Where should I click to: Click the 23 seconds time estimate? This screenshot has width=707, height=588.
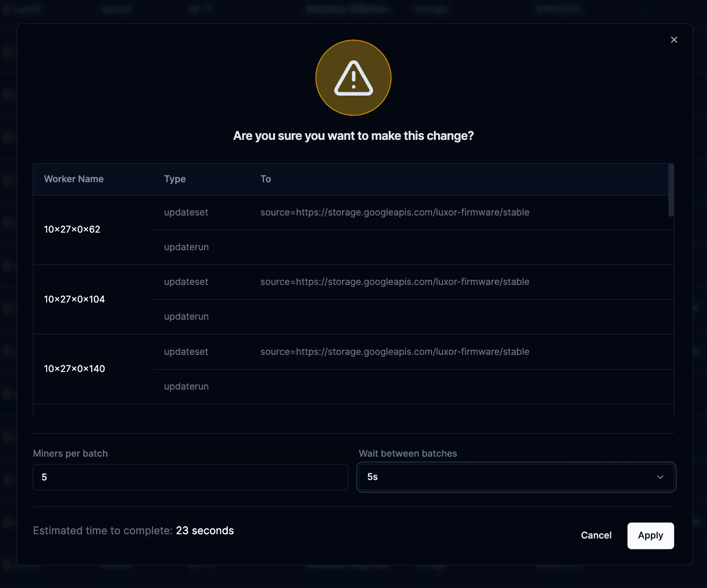pos(205,530)
